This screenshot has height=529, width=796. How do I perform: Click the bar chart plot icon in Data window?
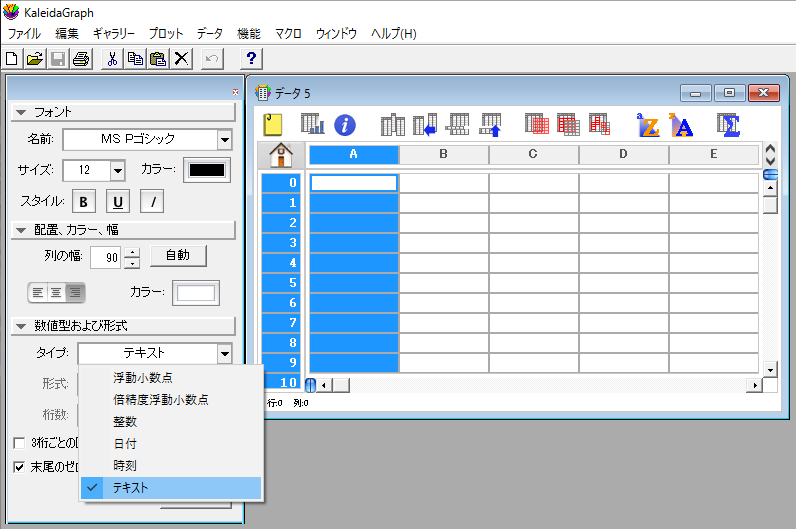pyautogui.click(x=312, y=124)
